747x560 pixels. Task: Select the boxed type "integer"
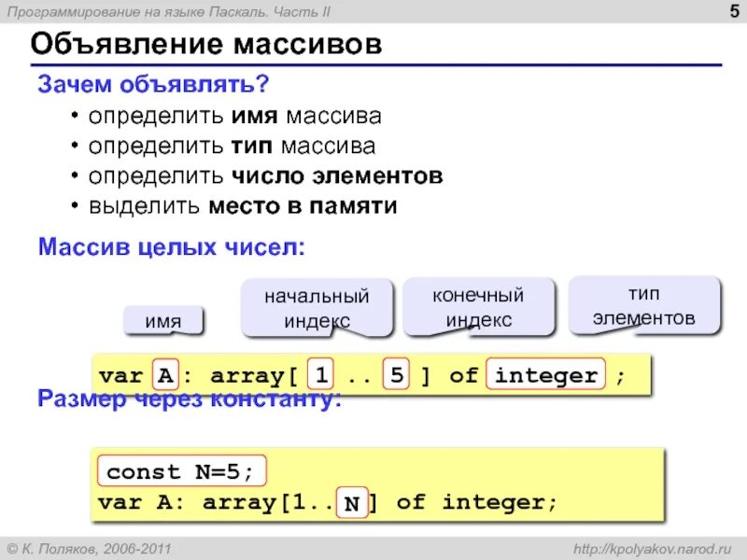pyautogui.click(x=546, y=374)
